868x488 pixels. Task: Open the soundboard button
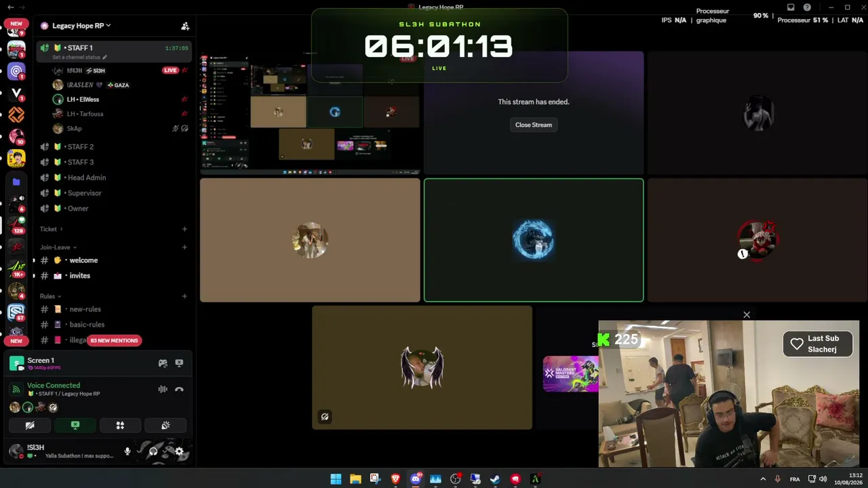click(165, 426)
